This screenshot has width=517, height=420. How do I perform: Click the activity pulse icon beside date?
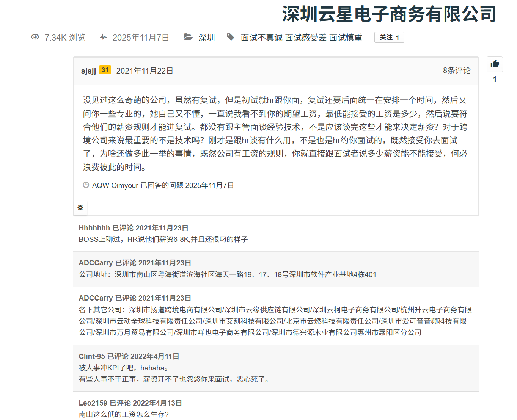point(103,37)
